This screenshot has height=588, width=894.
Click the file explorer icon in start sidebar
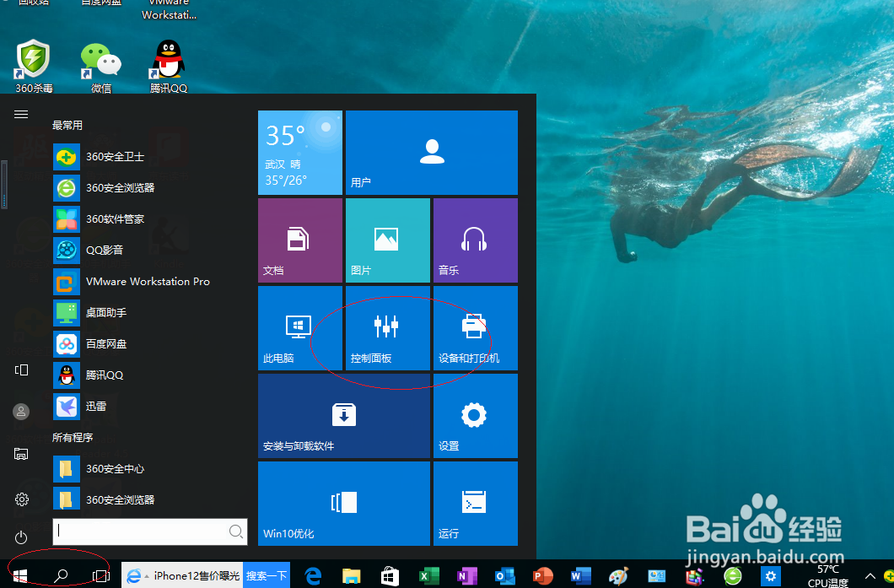(x=21, y=454)
